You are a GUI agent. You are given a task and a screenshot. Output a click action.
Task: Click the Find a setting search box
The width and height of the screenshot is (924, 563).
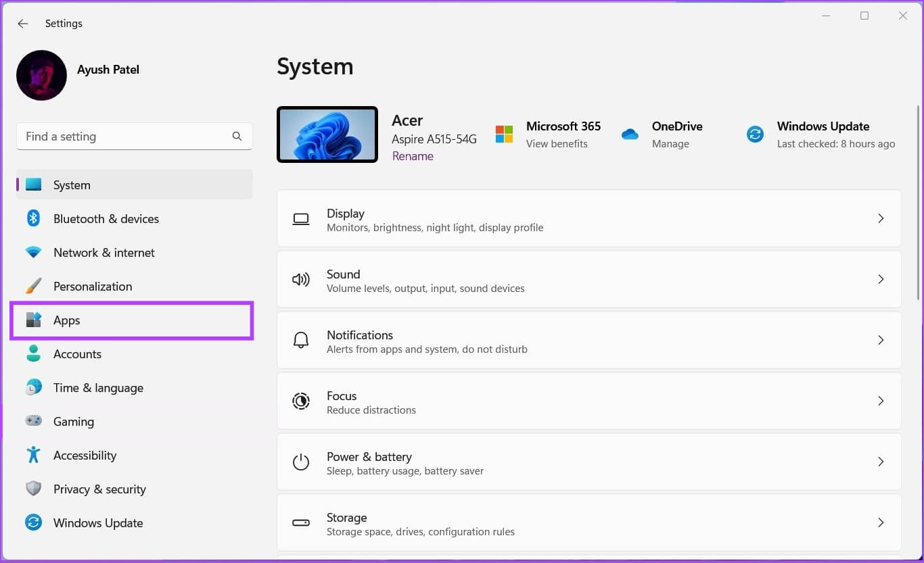(125, 137)
